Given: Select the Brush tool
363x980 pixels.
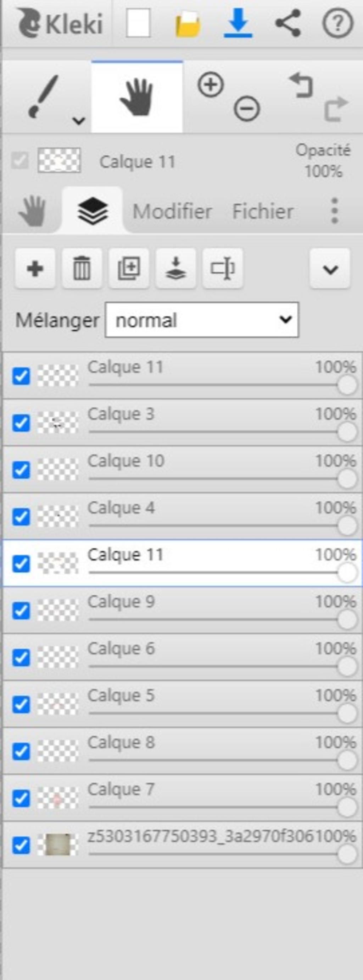Looking at the screenshot, I should pyautogui.click(x=43, y=95).
